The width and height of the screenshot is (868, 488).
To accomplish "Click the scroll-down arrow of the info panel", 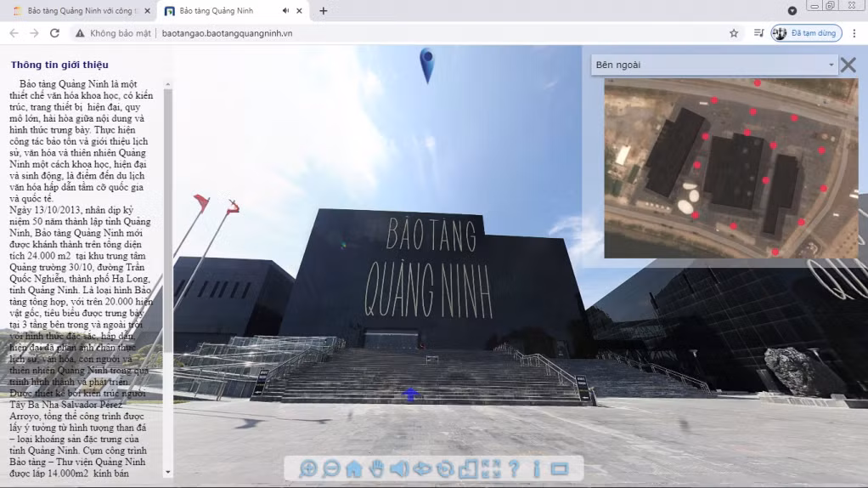I will click(167, 473).
